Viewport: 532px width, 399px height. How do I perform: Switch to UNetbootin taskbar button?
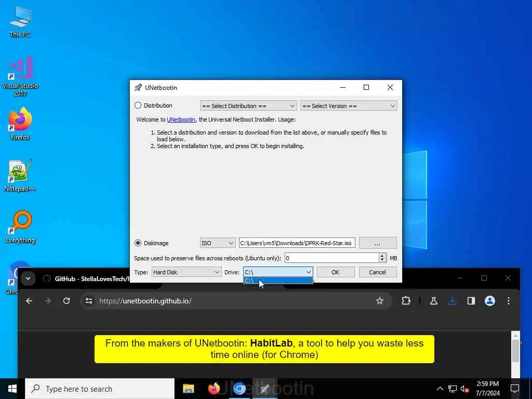pos(264,389)
